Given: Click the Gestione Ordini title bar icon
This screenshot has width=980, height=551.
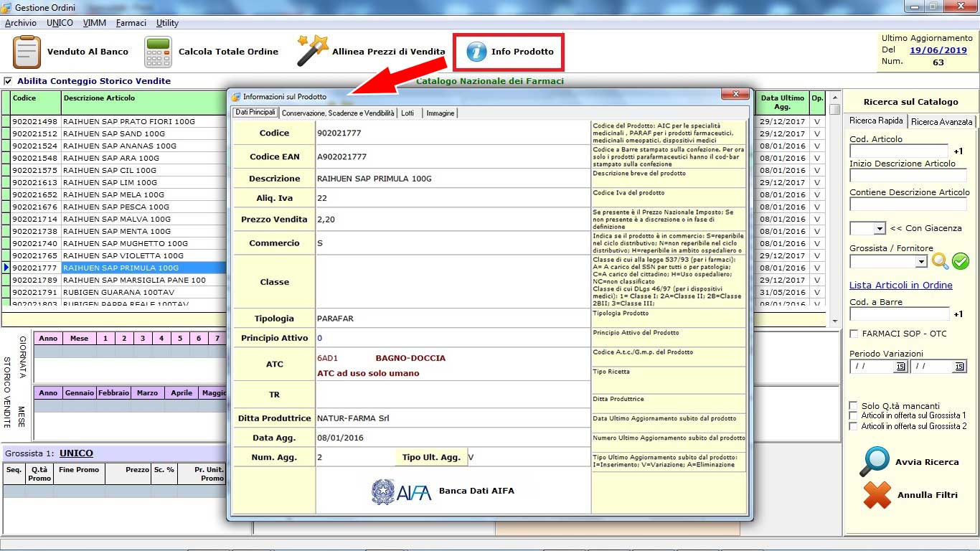Looking at the screenshot, I should pos(6,7).
